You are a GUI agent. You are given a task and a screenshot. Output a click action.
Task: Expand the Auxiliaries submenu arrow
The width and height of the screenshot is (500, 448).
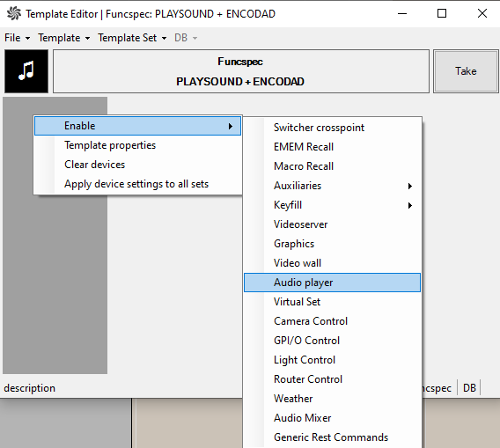pos(410,186)
